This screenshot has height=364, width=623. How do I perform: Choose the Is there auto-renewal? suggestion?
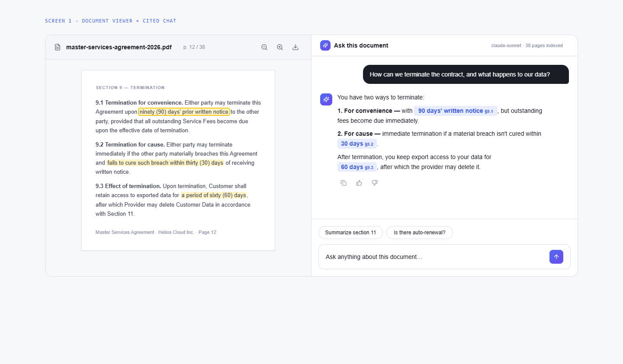pyautogui.click(x=420, y=233)
